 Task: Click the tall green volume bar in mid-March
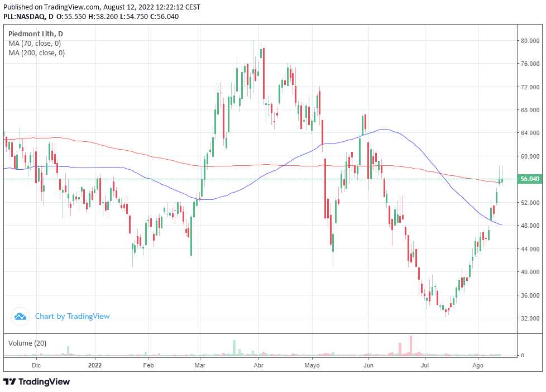(x=234, y=348)
